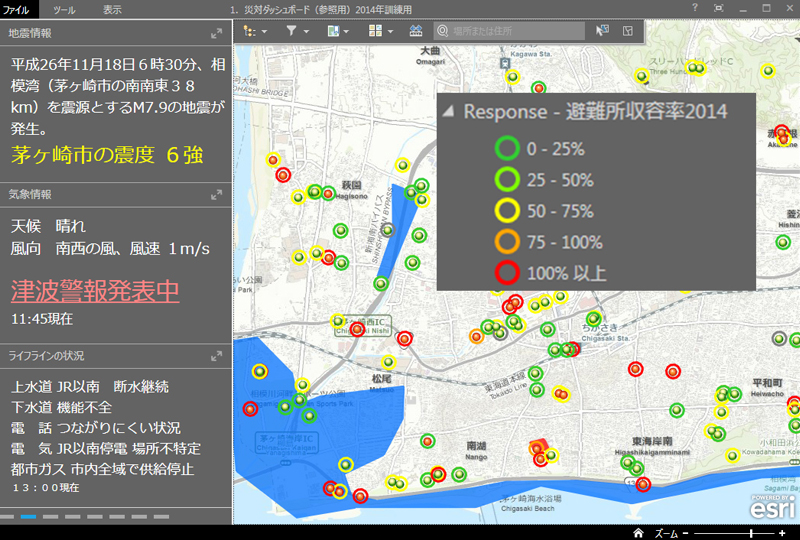Maximize the 気象情報 panel
The width and height of the screenshot is (800, 540).
click(x=217, y=194)
